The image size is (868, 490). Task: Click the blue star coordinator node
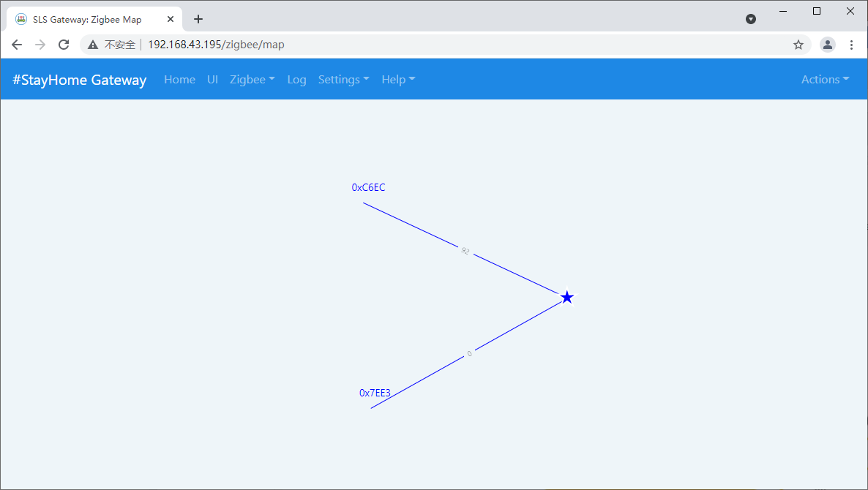tap(567, 297)
